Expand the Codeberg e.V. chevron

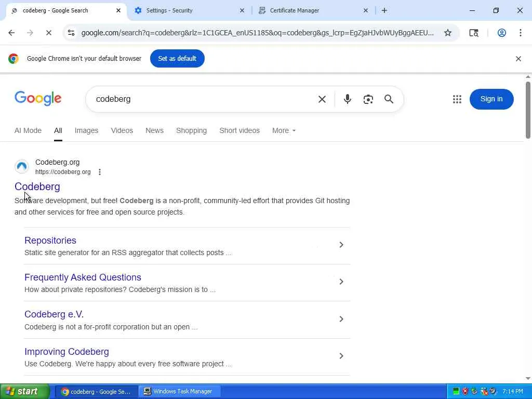341,319
